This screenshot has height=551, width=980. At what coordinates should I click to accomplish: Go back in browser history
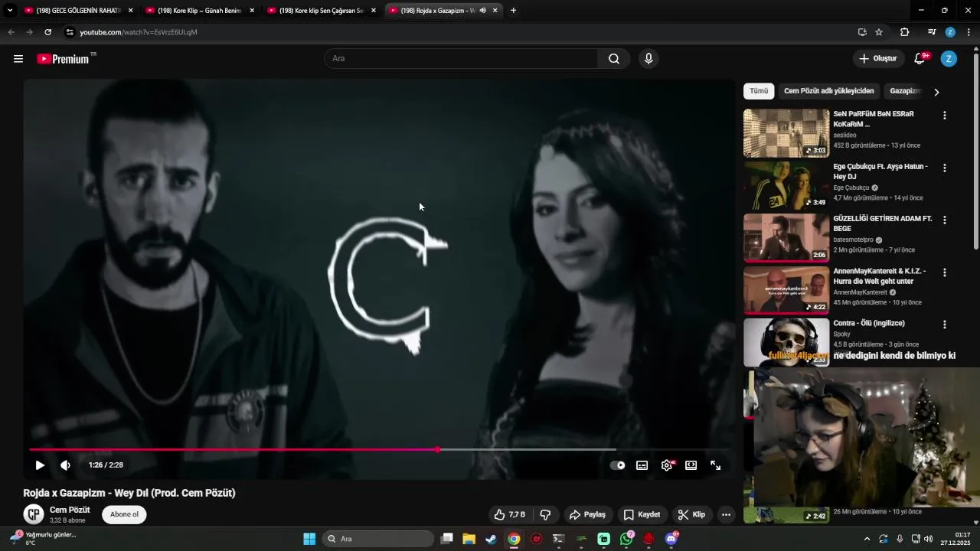[11, 32]
